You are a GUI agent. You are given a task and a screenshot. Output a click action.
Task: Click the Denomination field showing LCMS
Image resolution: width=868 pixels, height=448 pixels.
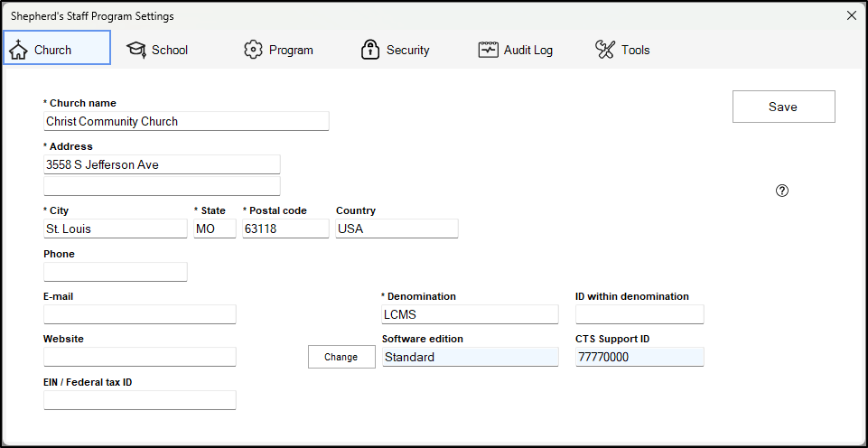click(470, 314)
